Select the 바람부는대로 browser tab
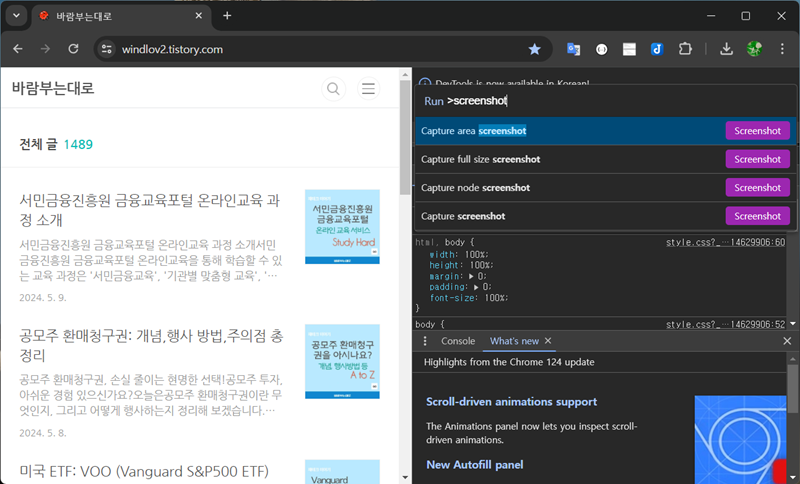The image size is (800, 484). point(121,16)
